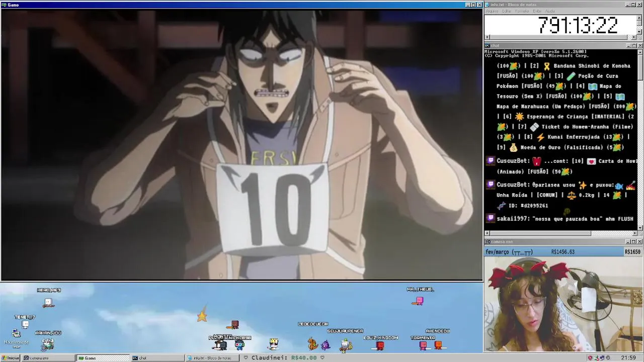This screenshot has height=362, width=644.
Task: Click the chat horizontal scrollbar thumb
Action: point(540,233)
